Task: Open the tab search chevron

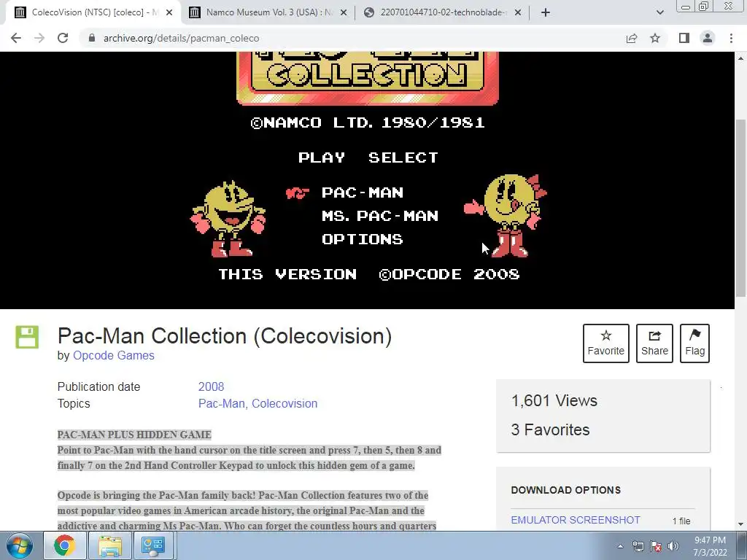Action: pyautogui.click(x=659, y=12)
